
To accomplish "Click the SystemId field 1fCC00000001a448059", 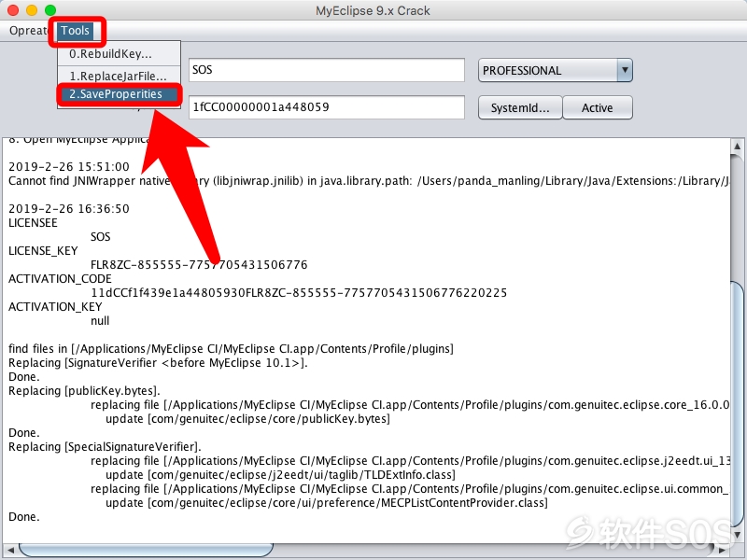I will click(326, 107).
